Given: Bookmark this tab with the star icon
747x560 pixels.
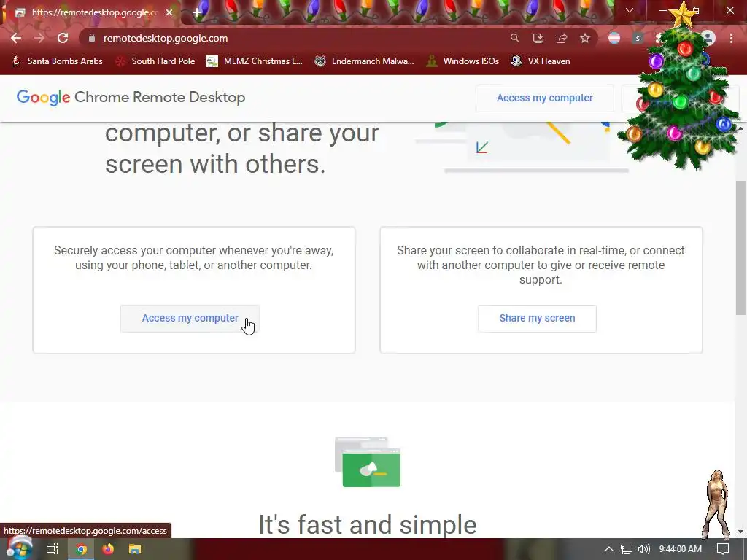Looking at the screenshot, I should coord(585,38).
